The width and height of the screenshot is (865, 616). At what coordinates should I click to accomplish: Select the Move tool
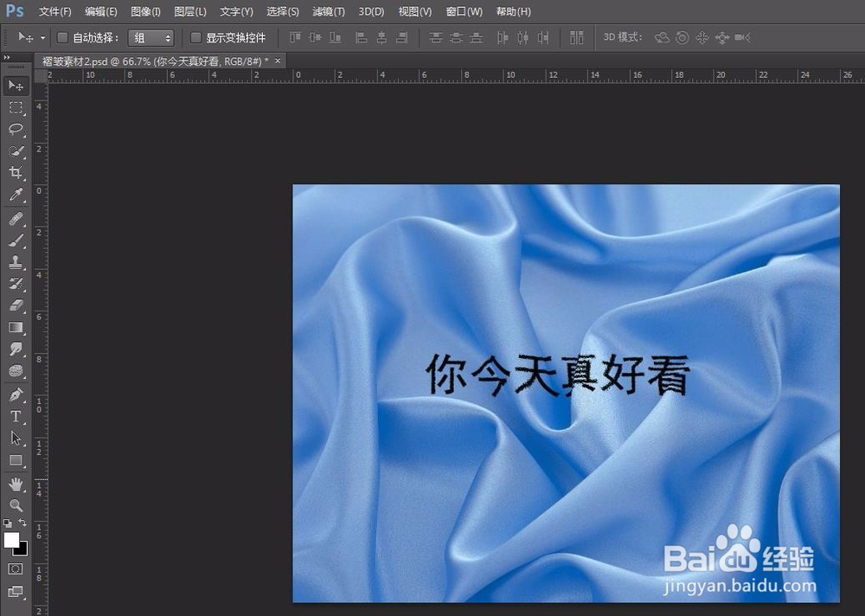[x=16, y=85]
